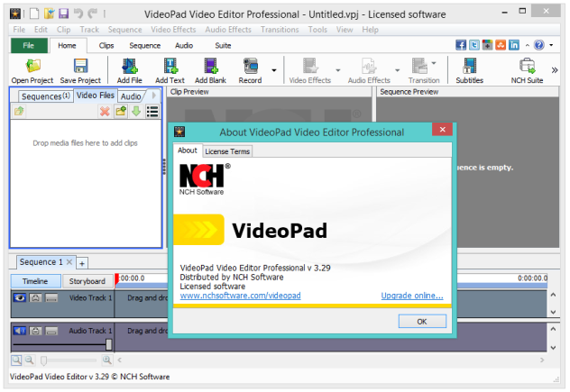
Task: Launch NCH Suite from the toolbar
Action: point(527,71)
